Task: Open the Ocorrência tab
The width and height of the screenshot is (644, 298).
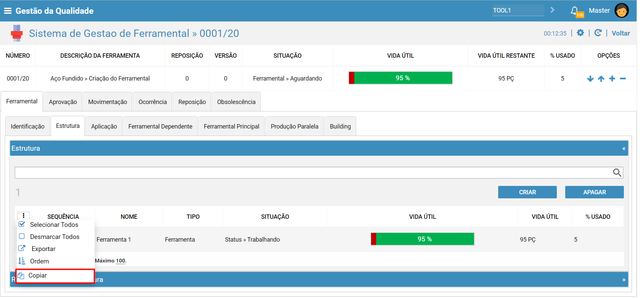Action: [153, 102]
